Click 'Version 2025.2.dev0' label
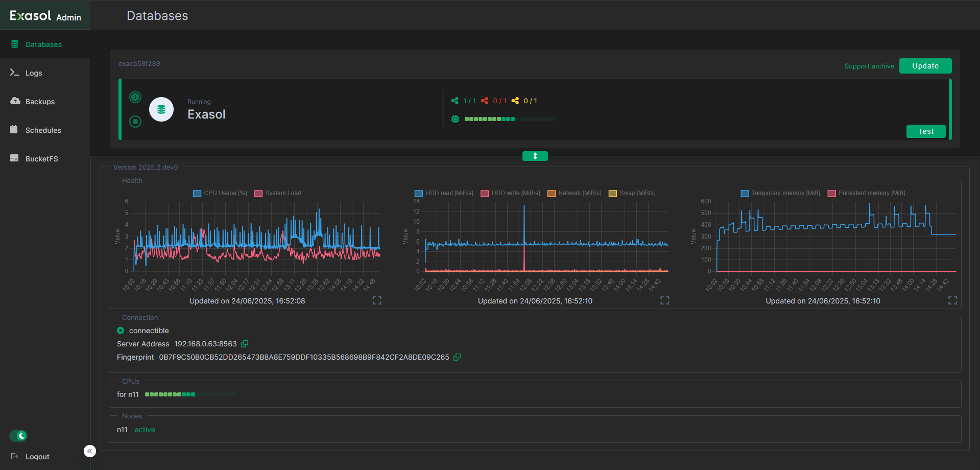Screen dimensions: 980x470 tap(146, 168)
